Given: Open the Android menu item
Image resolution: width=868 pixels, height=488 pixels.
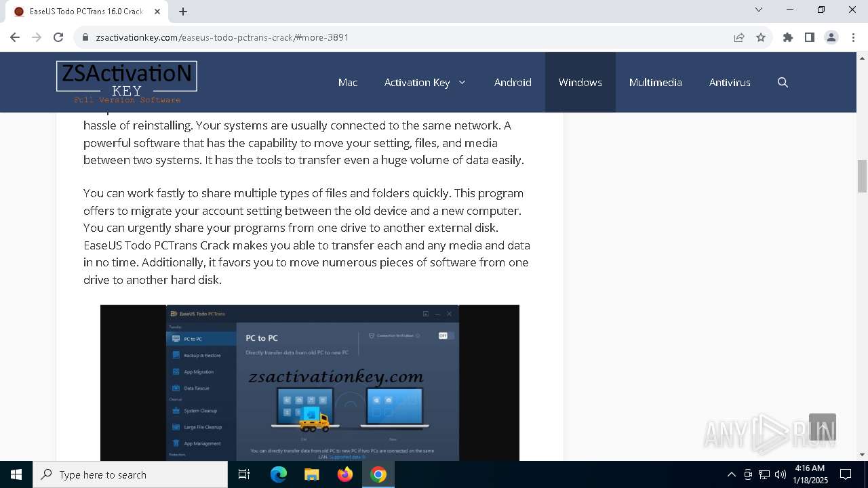Looking at the screenshot, I should [x=513, y=82].
